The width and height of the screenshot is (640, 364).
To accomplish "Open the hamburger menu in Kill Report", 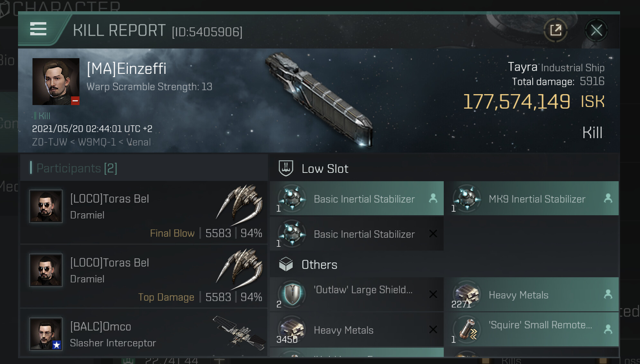I will pos(38,29).
